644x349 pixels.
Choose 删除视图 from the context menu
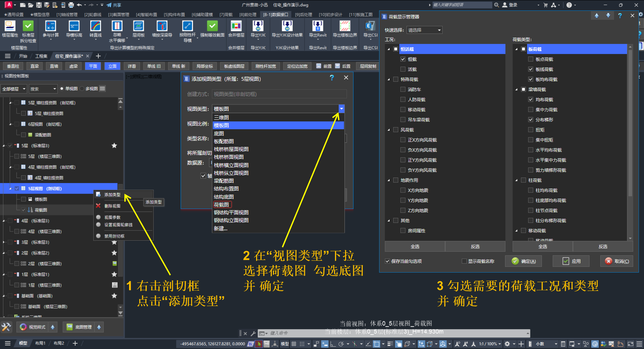pos(112,206)
